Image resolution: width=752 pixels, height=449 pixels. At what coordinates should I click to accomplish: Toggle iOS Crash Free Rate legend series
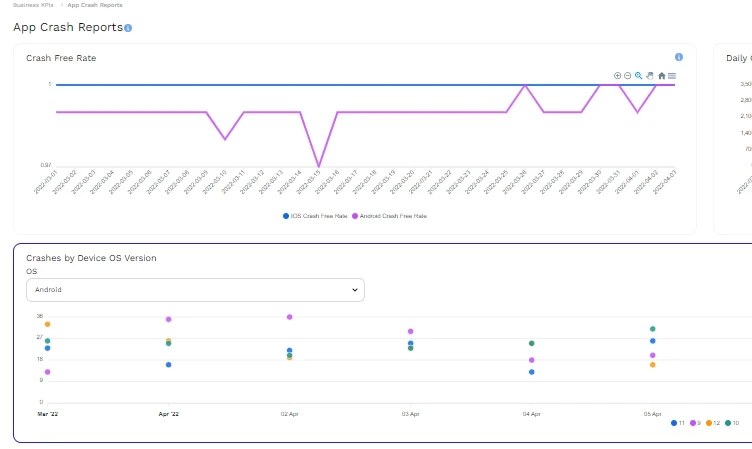tap(315, 216)
